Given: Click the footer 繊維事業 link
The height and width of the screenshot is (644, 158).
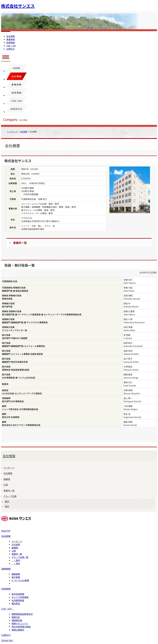Looking at the screenshot, I should [16, 574].
